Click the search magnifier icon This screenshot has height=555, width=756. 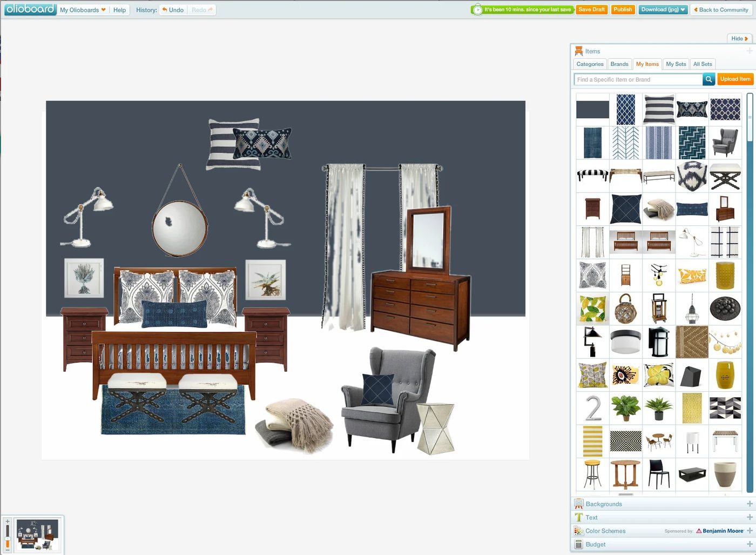pyautogui.click(x=709, y=79)
